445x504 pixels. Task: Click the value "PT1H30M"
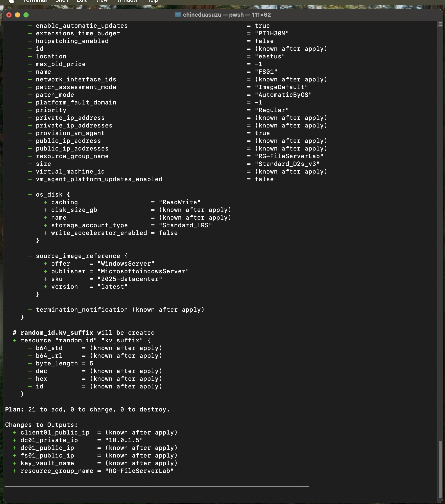[x=272, y=33]
